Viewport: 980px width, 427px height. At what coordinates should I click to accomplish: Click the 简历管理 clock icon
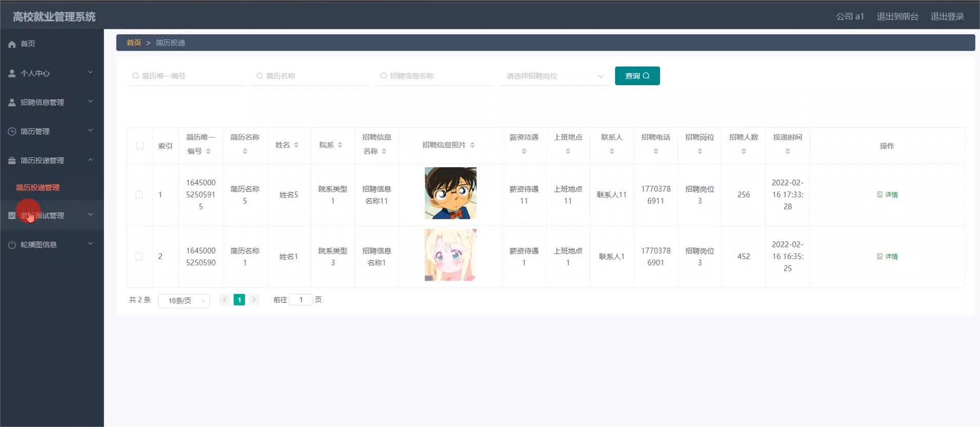point(12,131)
